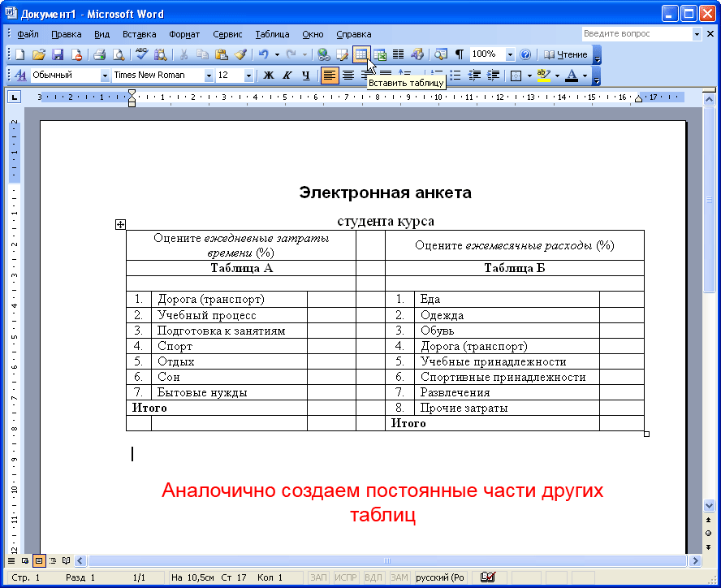
Task: Activate the Format Painter brush
Action: click(x=240, y=54)
